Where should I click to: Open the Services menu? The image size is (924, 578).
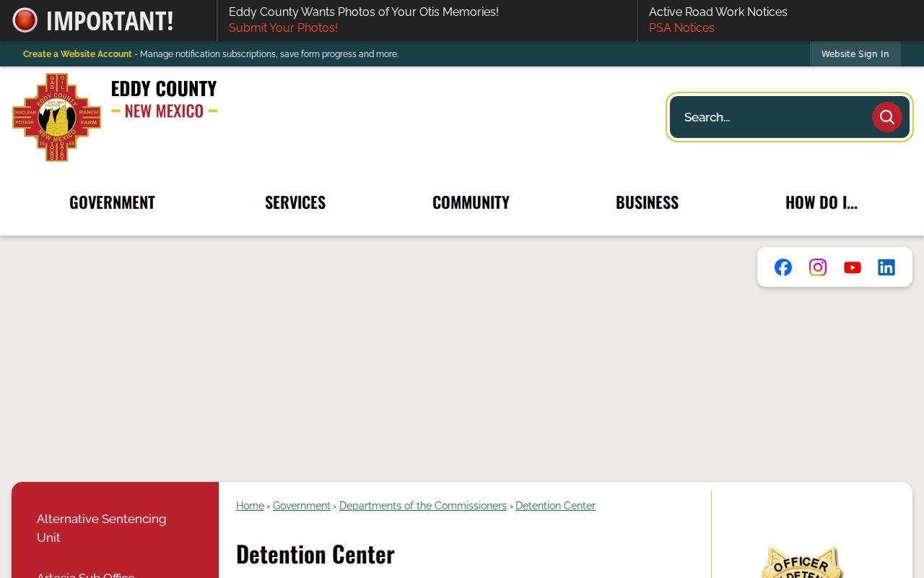tap(295, 202)
